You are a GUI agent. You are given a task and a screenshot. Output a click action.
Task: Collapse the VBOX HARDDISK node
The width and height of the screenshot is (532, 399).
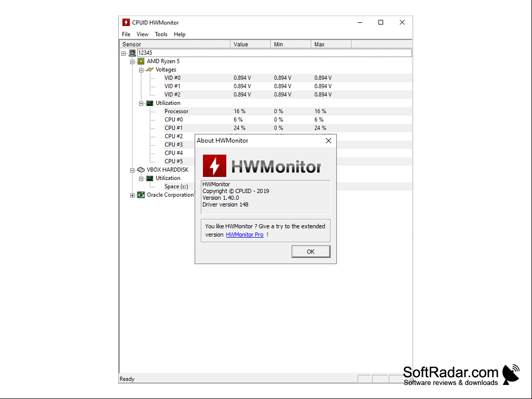132,170
